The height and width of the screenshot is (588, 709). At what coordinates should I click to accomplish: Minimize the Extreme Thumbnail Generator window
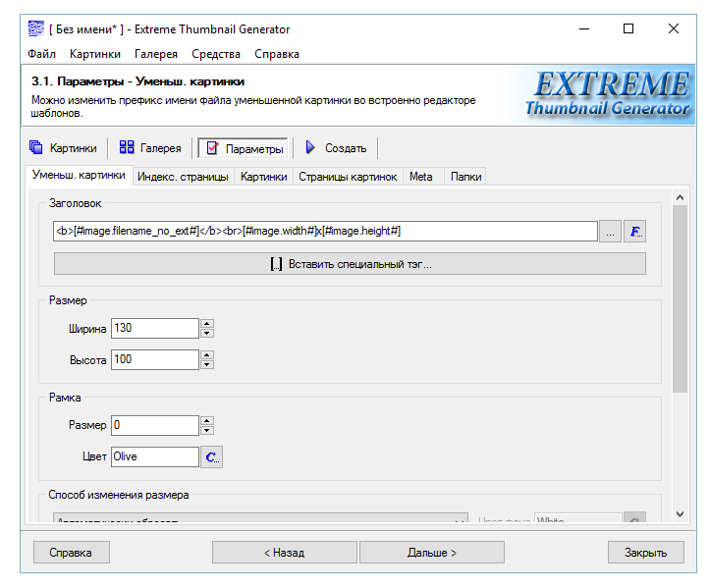(x=584, y=28)
